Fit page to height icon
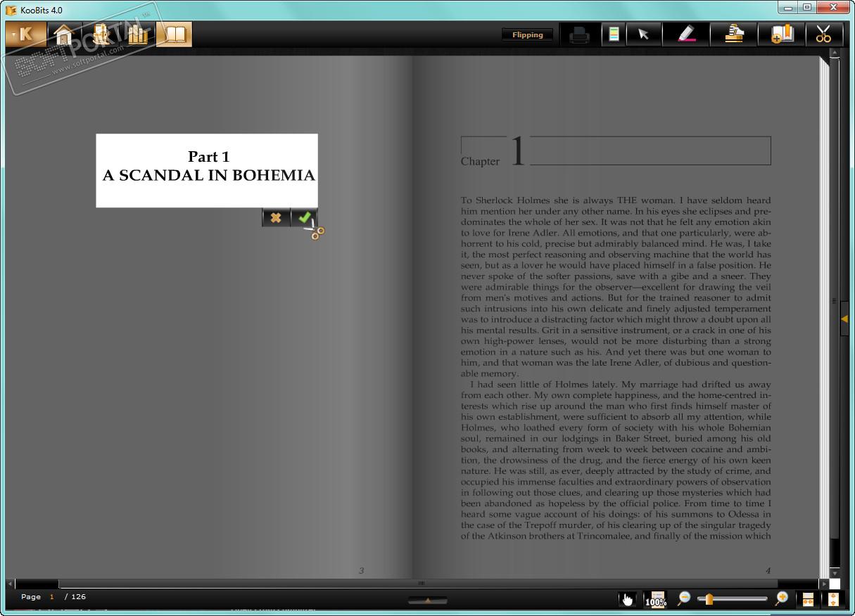This screenshot has height=616, width=855. click(x=833, y=599)
